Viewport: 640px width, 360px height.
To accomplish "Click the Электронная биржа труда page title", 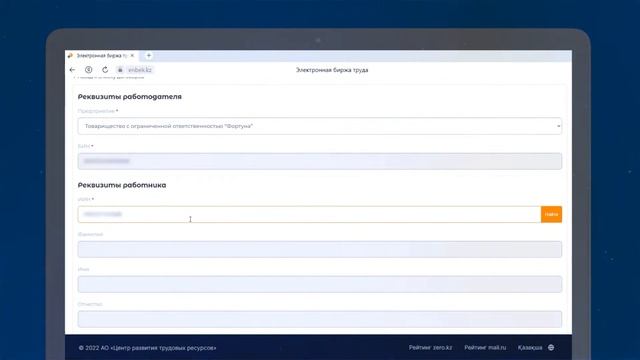I will [332, 70].
